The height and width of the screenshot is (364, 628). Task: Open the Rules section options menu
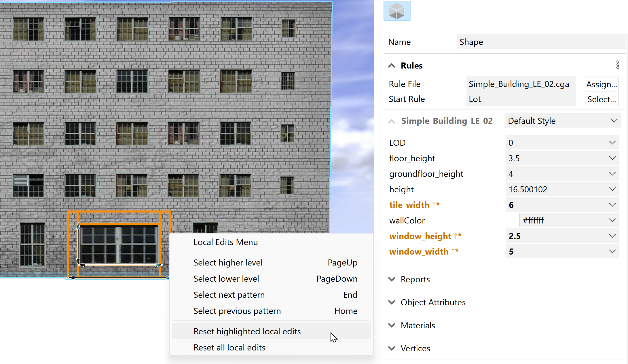pyautogui.click(x=617, y=65)
